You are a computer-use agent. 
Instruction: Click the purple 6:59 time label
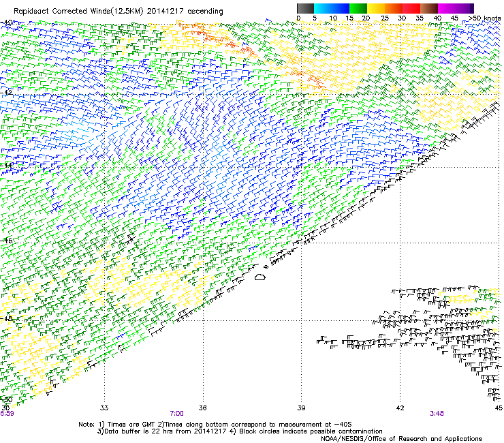coord(7,414)
